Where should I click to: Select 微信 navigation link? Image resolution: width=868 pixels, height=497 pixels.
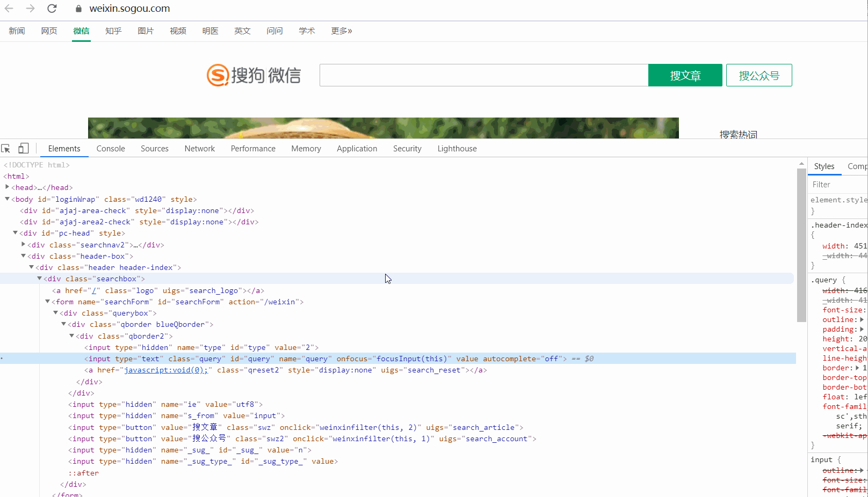point(81,31)
